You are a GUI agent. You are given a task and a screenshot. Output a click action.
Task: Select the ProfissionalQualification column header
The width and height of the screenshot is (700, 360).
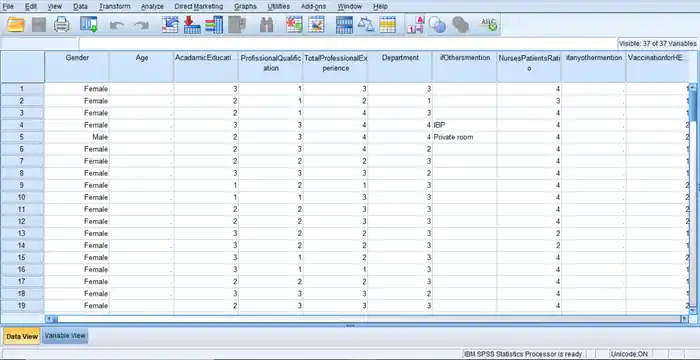[271, 67]
